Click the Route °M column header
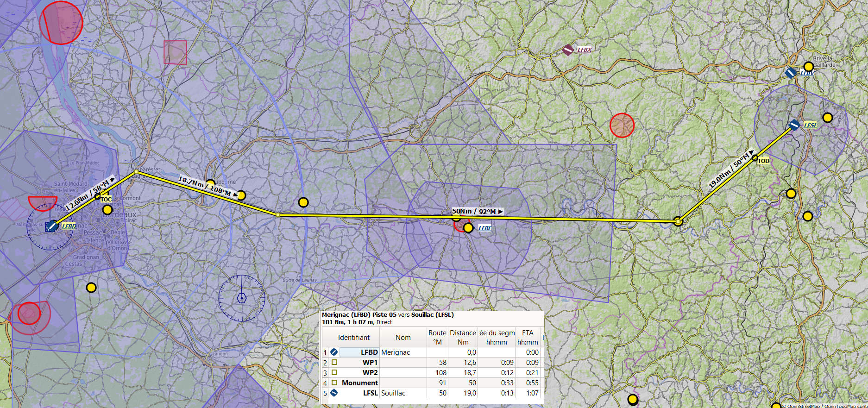 (437, 338)
